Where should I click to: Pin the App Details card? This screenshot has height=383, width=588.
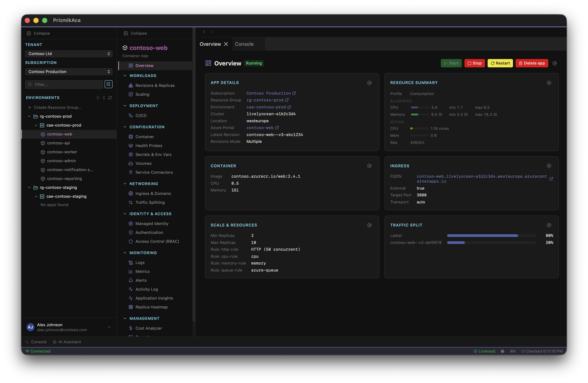369,83
